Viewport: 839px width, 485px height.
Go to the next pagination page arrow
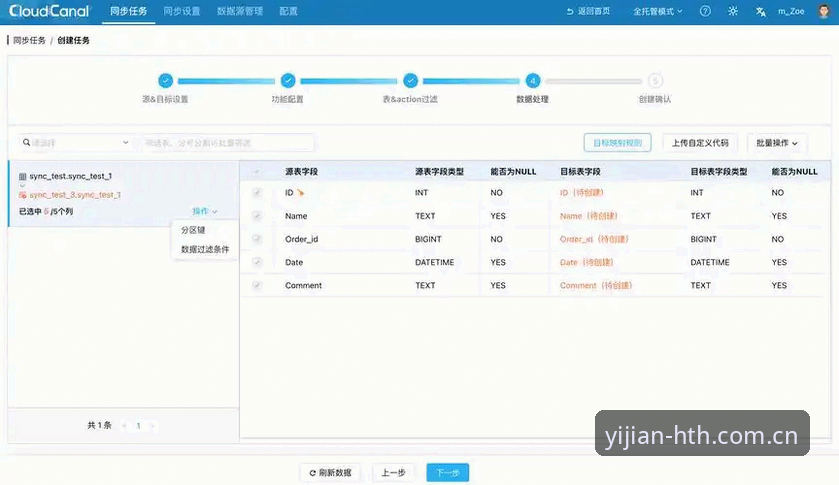pos(152,426)
